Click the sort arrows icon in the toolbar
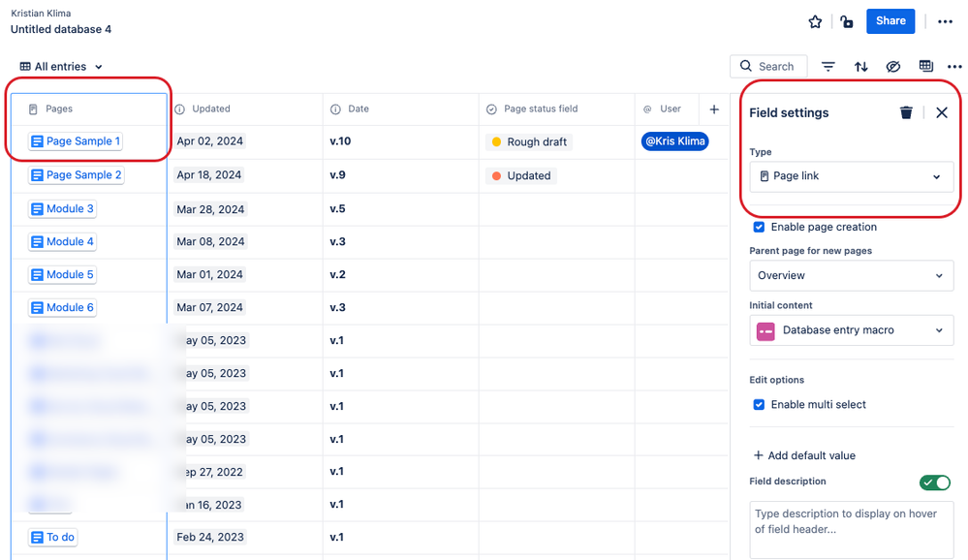 point(861,66)
